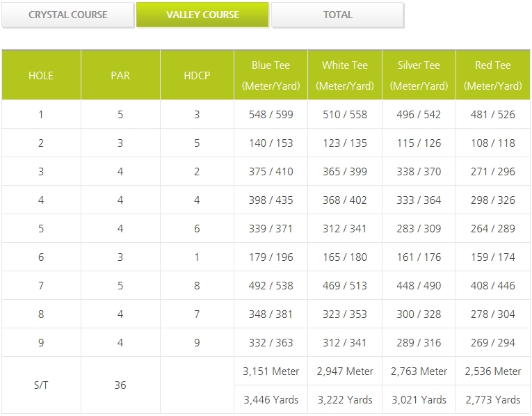
Task: Click the '3,222 Yards' total
Action: coord(345,400)
